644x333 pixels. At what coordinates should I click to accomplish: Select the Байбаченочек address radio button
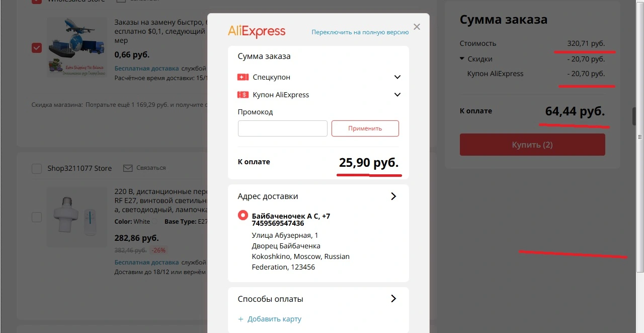click(243, 216)
